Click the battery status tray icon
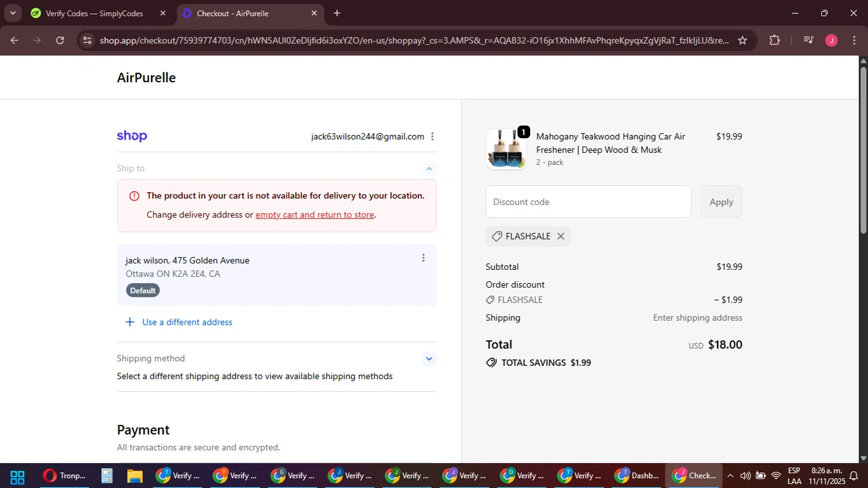The width and height of the screenshot is (868, 488). point(760,476)
